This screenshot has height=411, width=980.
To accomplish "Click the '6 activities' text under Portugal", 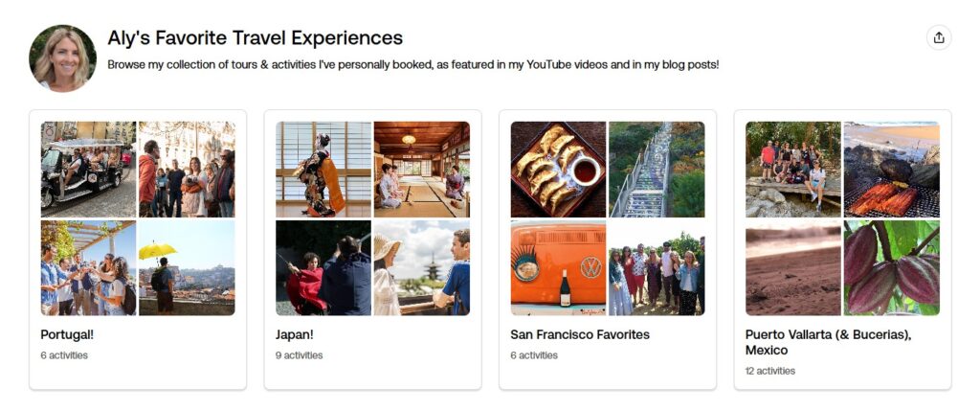I will 64,355.
